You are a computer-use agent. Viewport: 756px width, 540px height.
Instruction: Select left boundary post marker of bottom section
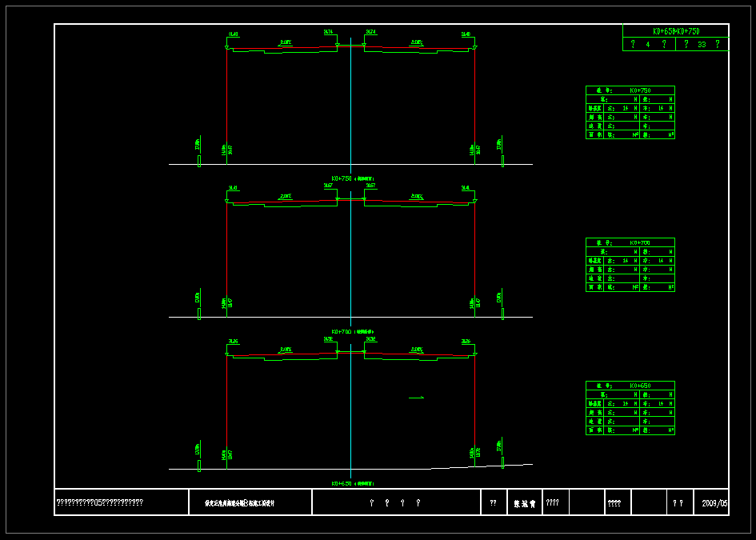click(199, 466)
